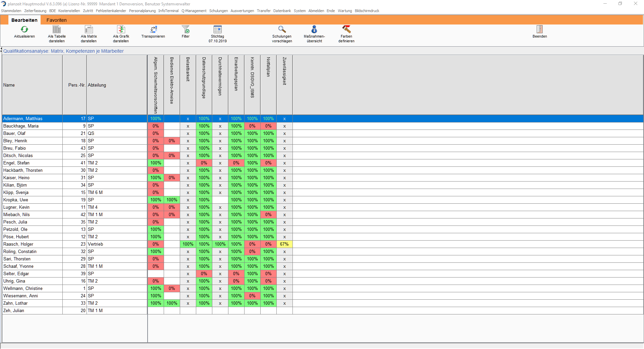
Task: Open the Filter tool
Action: coord(185,30)
